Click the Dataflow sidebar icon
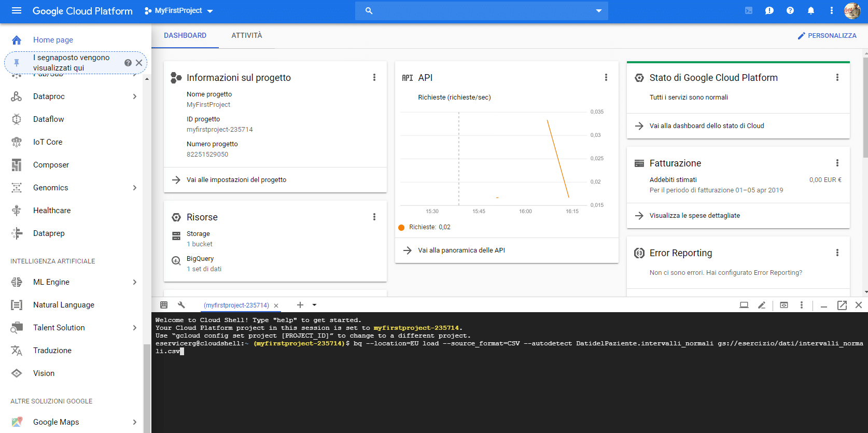This screenshot has width=868, height=433. [x=17, y=119]
